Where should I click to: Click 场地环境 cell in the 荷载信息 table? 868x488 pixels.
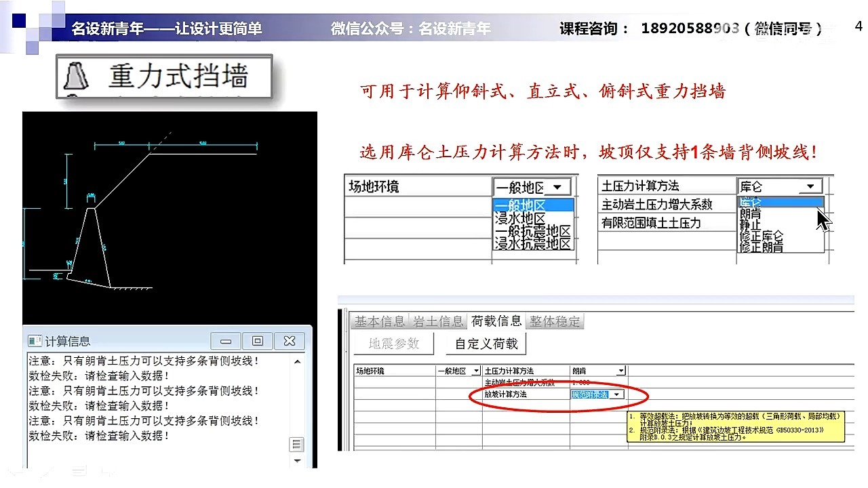click(x=395, y=371)
